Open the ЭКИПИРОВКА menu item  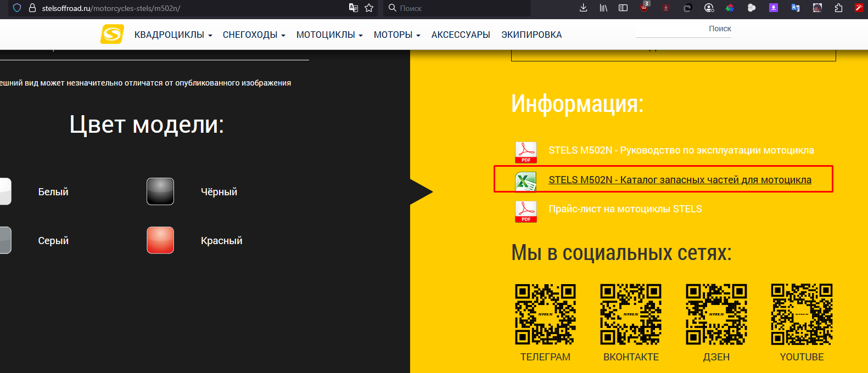click(531, 35)
